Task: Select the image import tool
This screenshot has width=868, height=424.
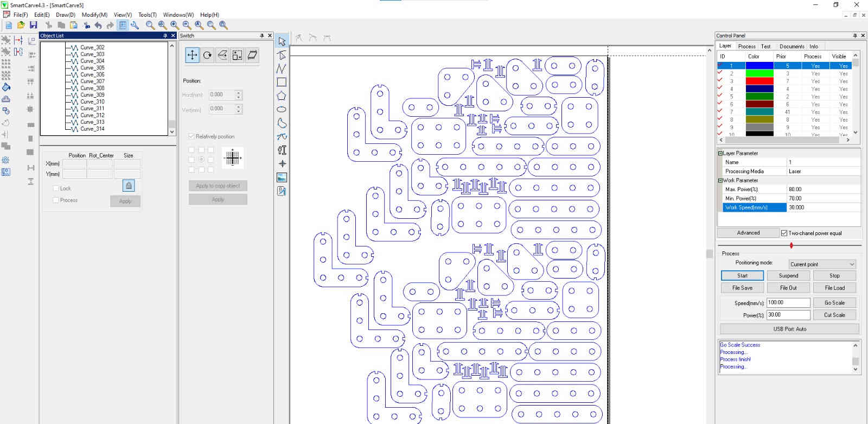Action: [x=282, y=177]
